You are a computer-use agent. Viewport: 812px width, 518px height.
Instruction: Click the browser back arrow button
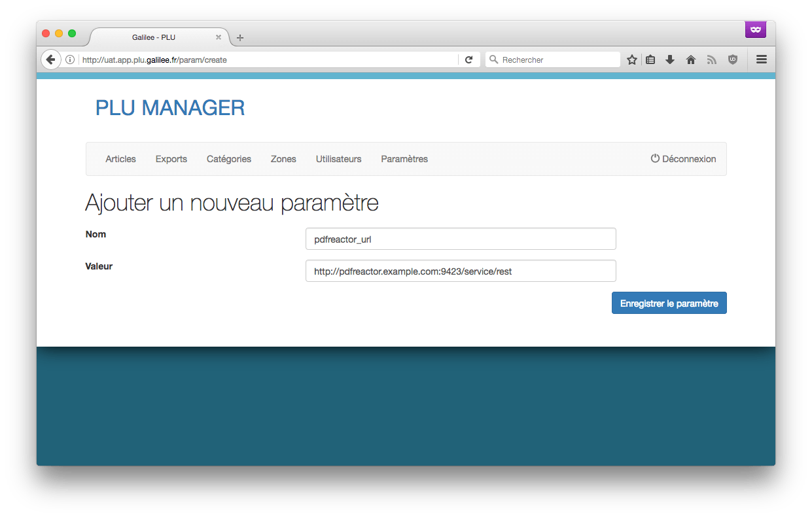pyautogui.click(x=50, y=60)
